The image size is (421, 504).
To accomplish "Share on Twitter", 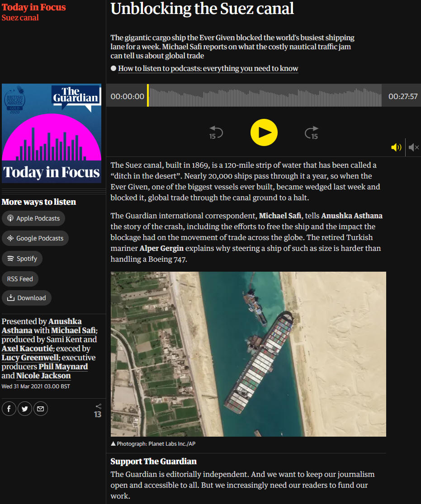I will point(25,409).
